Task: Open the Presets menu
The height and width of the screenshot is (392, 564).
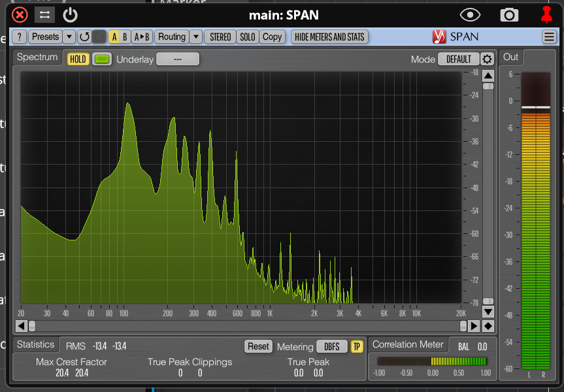Action: click(x=45, y=37)
